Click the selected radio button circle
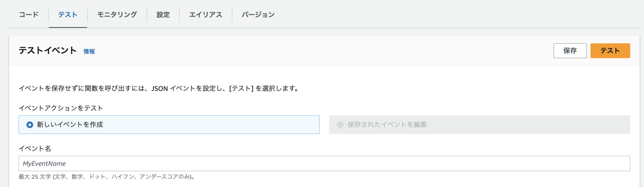This screenshot has width=644, height=187. [29, 125]
